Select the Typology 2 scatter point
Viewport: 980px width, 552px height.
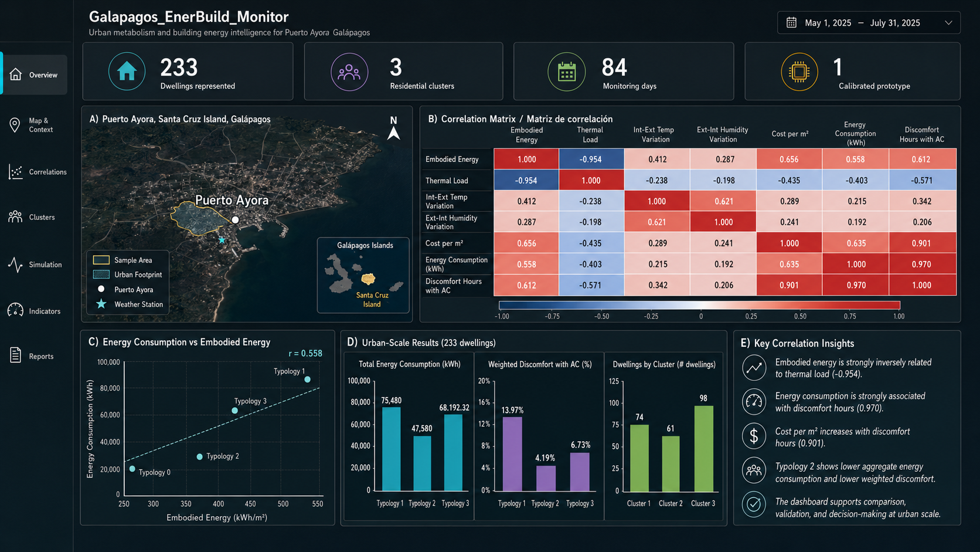point(199,456)
